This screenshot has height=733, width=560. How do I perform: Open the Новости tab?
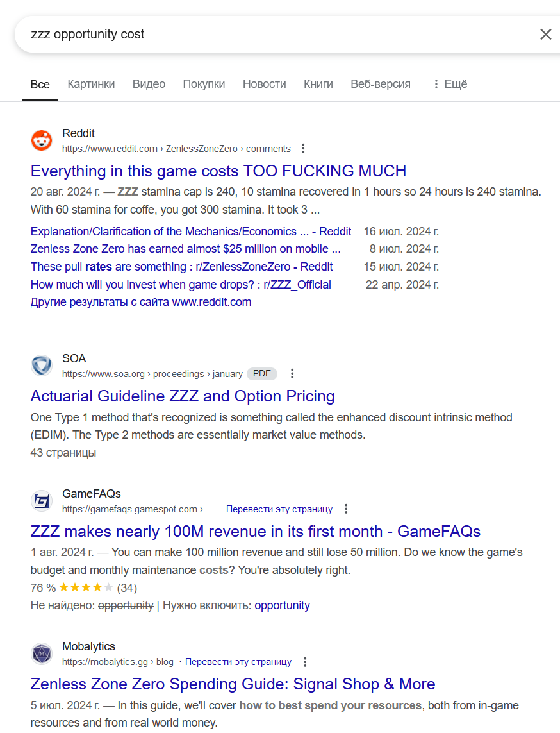(265, 84)
